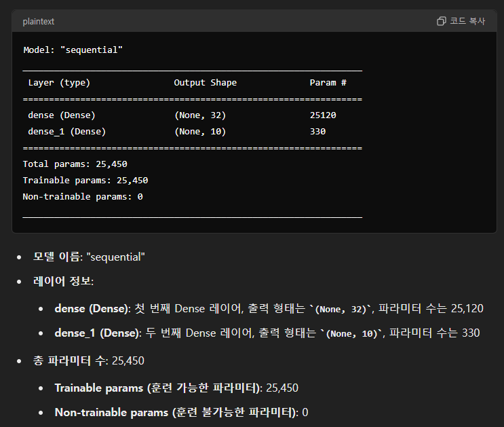Click the '코드 복사' button label
The image size is (504, 427).
467,21
